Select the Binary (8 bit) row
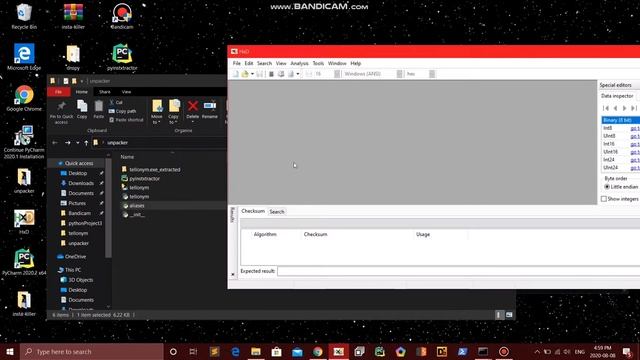This screenshot has height=360, width=640. 620,120
